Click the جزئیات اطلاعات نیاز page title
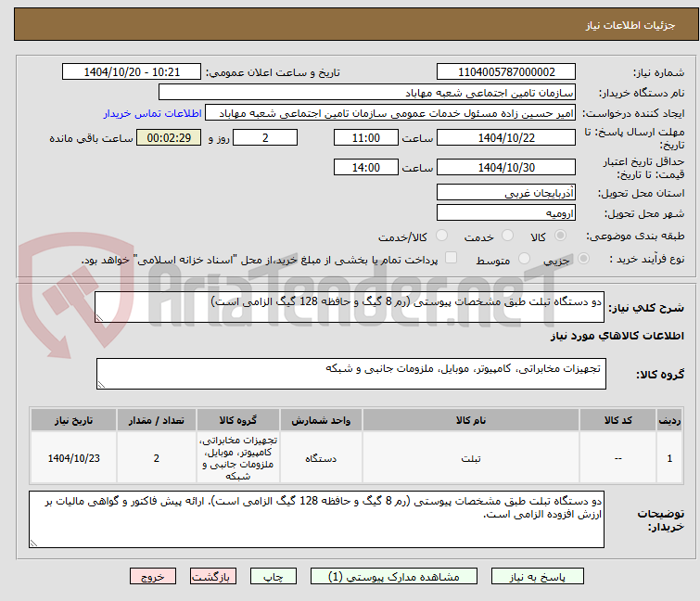This screenshot has width=700, height=601. click(630, 25)
